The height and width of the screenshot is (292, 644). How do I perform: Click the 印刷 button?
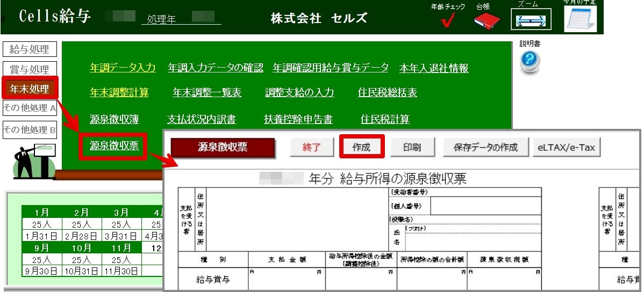click(412, 147)
